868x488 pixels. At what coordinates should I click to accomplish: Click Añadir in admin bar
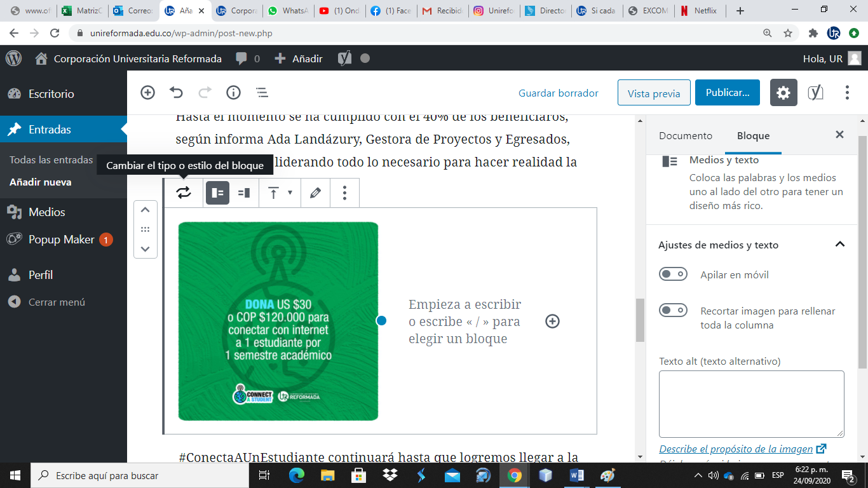pyautogui.click(x=299, y=58)
